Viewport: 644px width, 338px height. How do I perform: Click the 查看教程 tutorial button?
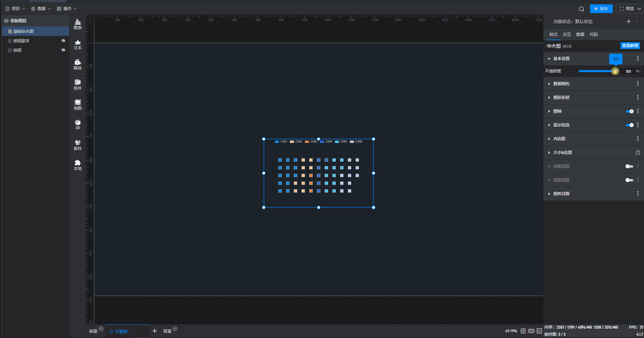click(630, 46)
